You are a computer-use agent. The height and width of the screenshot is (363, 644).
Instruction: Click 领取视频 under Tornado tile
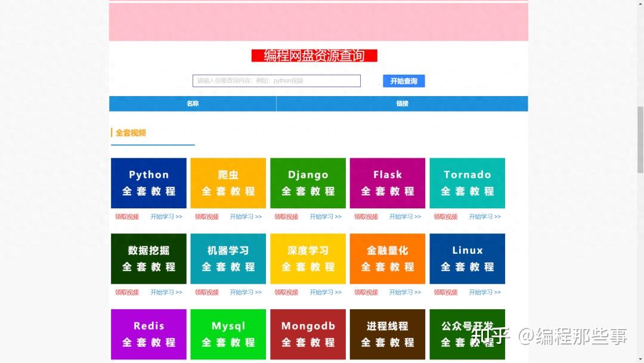click(x=445, y=217)
